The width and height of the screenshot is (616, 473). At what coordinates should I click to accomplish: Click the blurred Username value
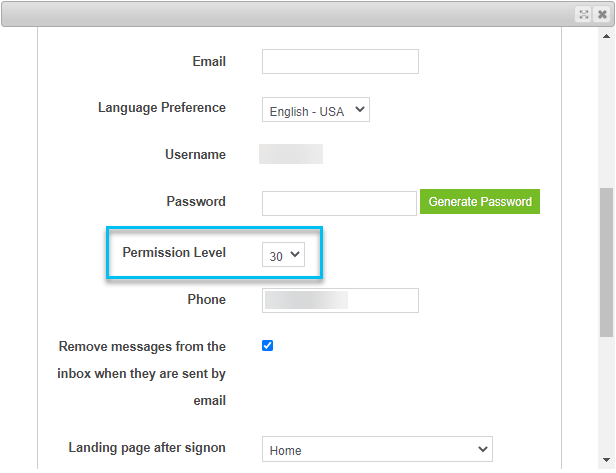click(x=291, y=154)
